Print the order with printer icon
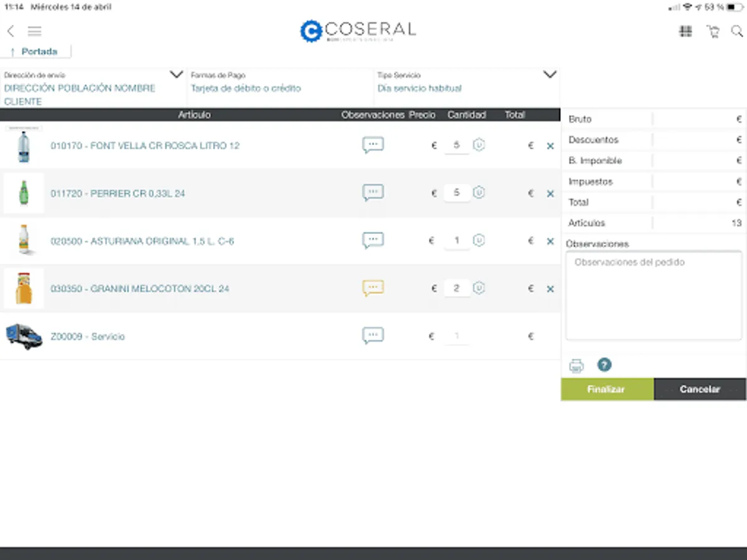The width and height of the screenshot is (747, 560). click(x=576, y=366)
